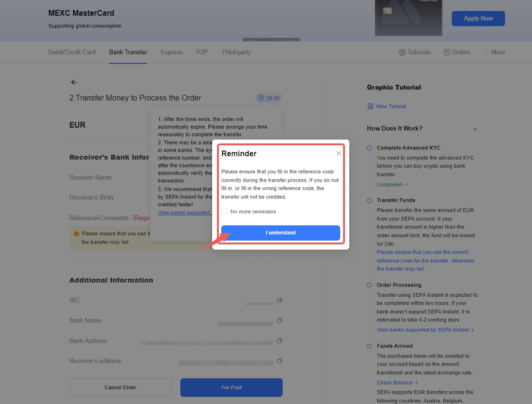Click the Orders list icon

coord(447,52)
